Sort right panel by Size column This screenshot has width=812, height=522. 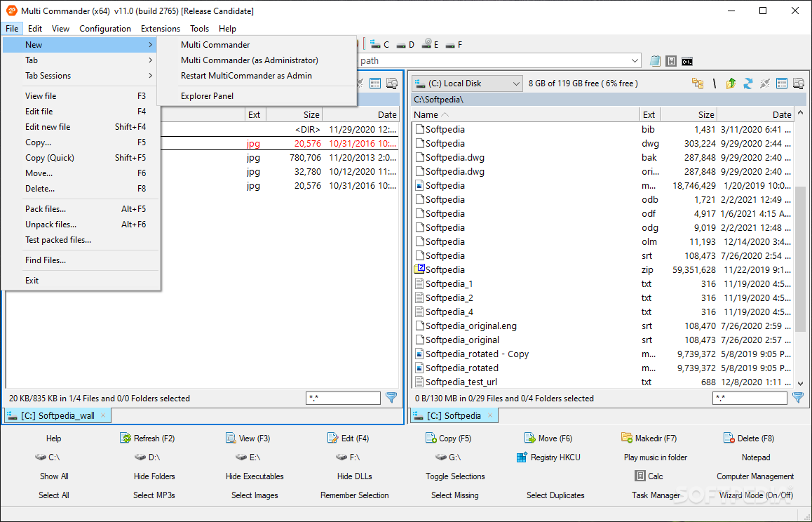point(689,114)
